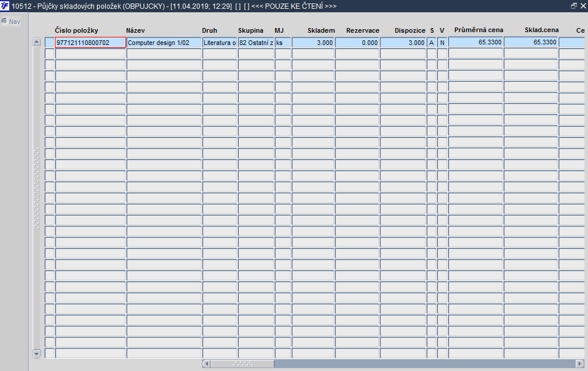
Task: Click the row selector of the first record
Action: tap(50, 43)
